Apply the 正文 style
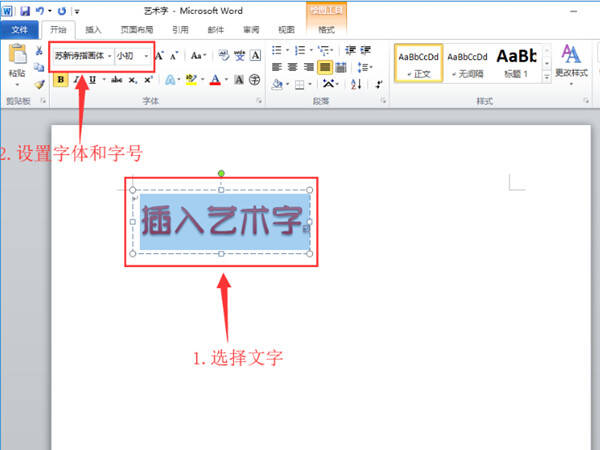 click(418, 63)
